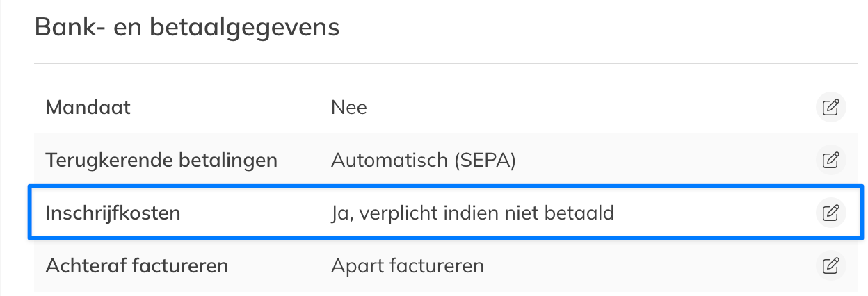
Task: Click the "Terugkerende betalingen" label
Action: pyautogui.click(x=161, y=161)
